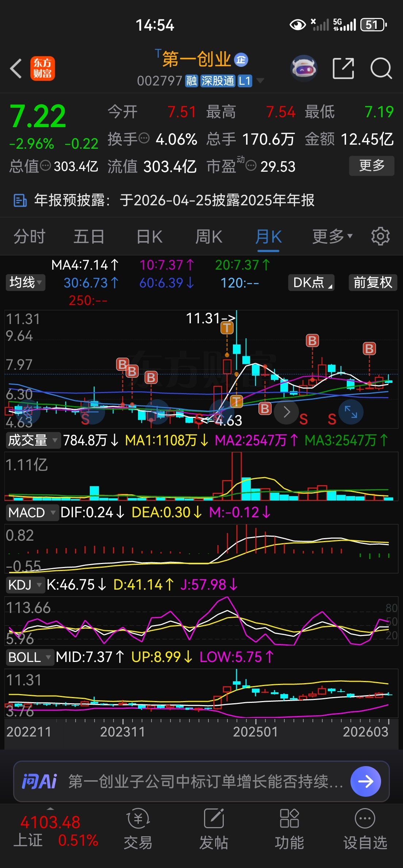Tap the info icon beside 总值
The height and width of the screenshot is (868, 403).
[45, 165]
